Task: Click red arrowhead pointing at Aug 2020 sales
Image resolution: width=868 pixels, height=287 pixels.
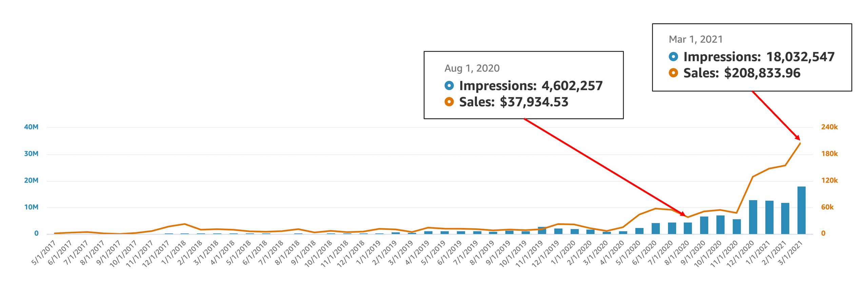Action: pyautogui.click(x=683, y=214)
